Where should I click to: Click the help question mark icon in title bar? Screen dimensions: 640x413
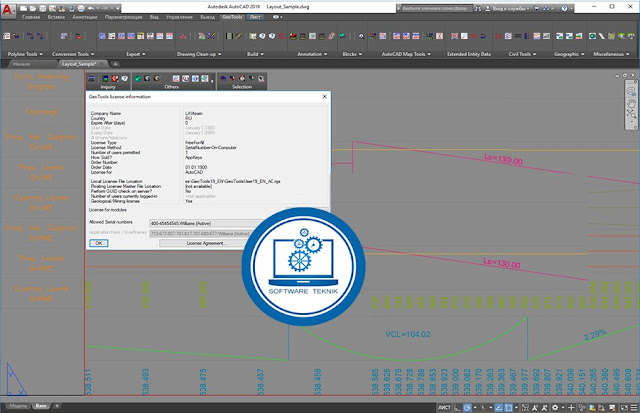[x=564, y=8]
